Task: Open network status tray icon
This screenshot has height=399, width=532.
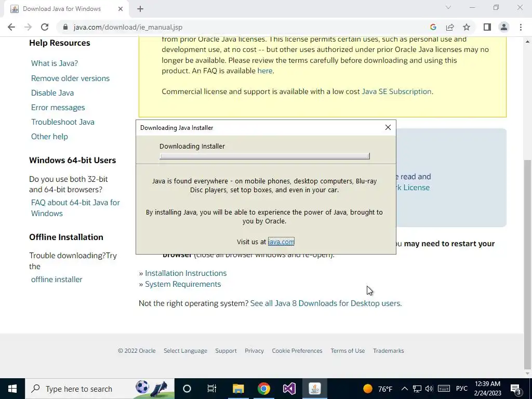Action: pyautogui.click(x=417, y=389)
